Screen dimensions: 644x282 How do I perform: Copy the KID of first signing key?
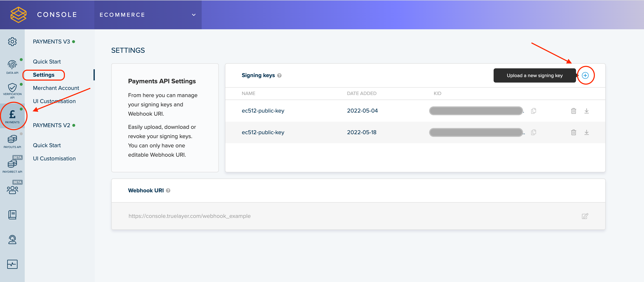pos(534,111)
